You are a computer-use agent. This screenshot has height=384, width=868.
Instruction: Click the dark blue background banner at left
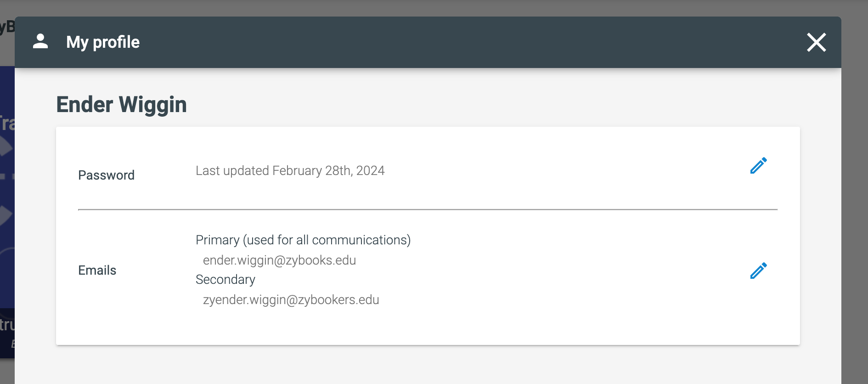tap(7, 211)
